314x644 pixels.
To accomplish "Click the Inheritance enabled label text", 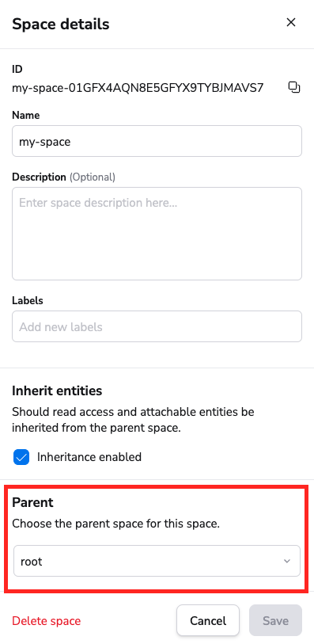I will tap(89, 457).
